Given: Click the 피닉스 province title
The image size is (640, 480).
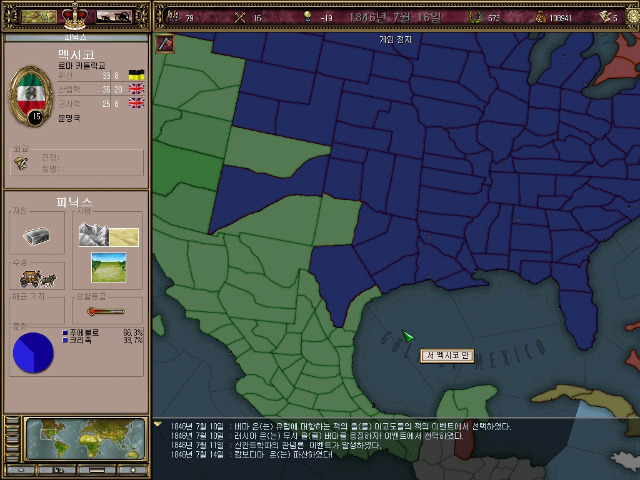Looking at the screenshot, I should (x=74, y=202).
